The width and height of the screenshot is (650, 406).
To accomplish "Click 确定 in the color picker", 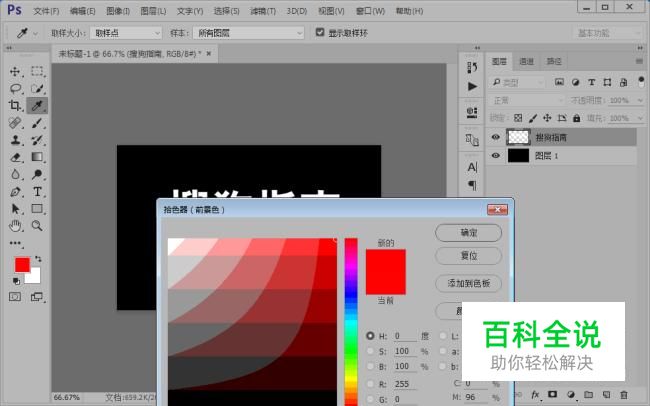I will tap(468, 233).
